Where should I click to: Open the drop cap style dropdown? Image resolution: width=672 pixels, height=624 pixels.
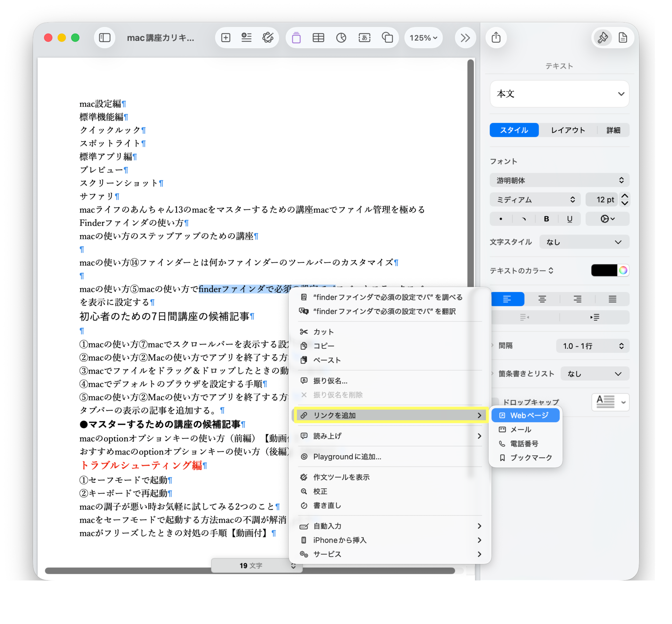tap(610, 402)
